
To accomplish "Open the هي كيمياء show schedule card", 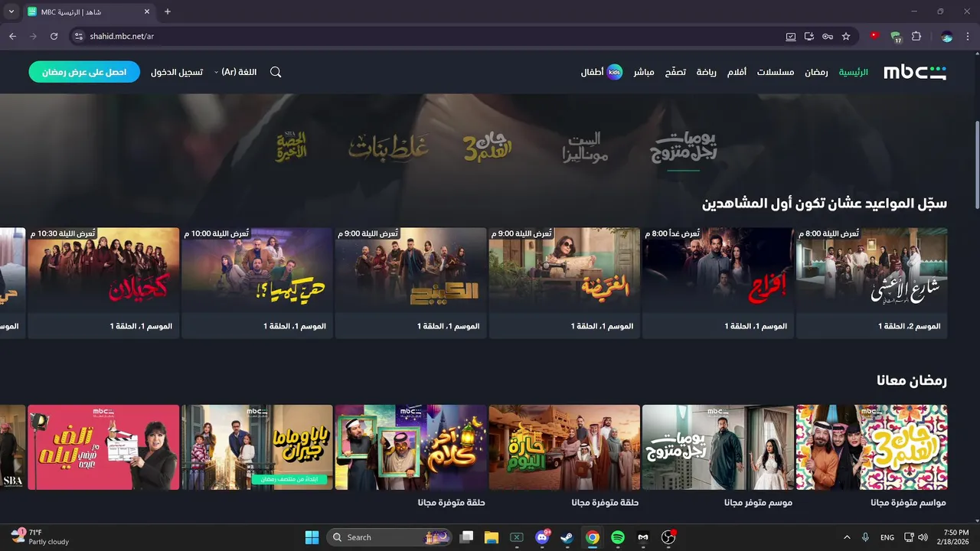I will pos(257,283).
